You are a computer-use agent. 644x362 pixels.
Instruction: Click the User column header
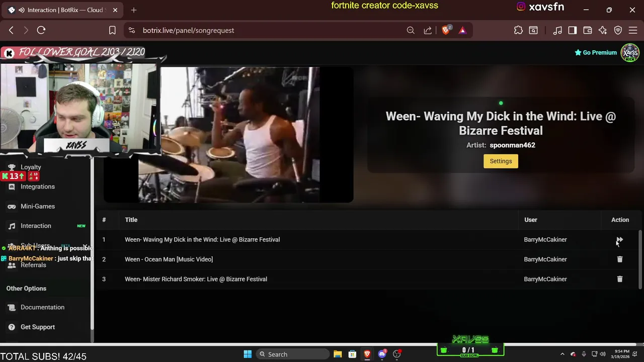pos(530,220)
